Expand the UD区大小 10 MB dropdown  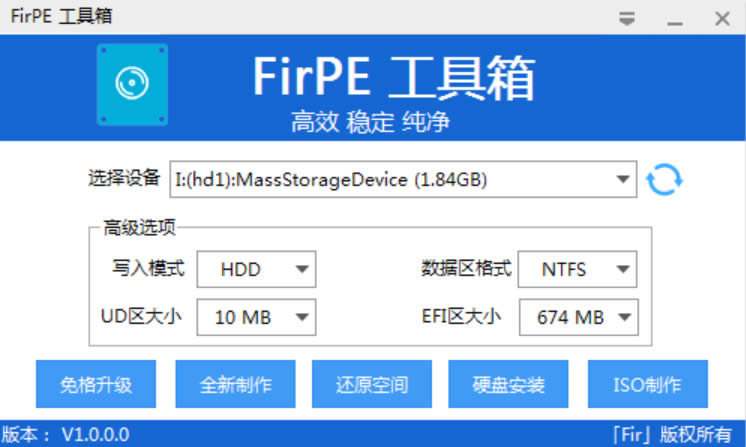pos(301,318)
